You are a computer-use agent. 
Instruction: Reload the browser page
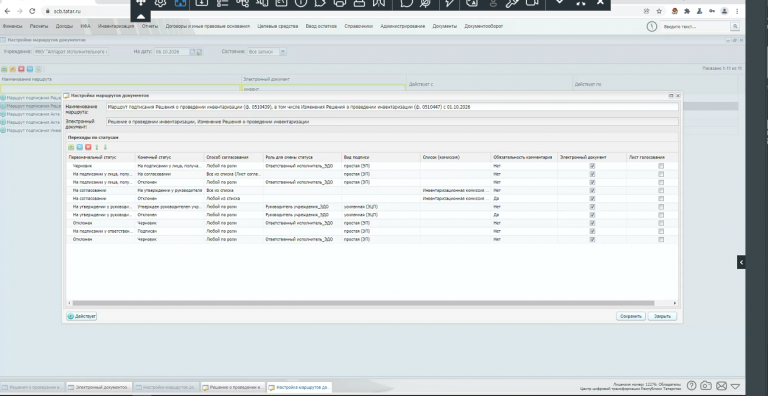pos(32,11)
